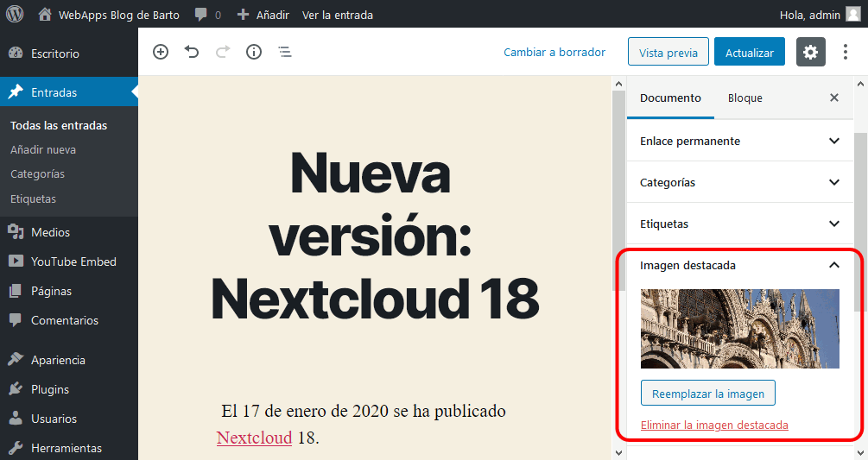868x460 pixels.
Task: Open Todas las entradas submenu item
Action: (x=59, y=125)
